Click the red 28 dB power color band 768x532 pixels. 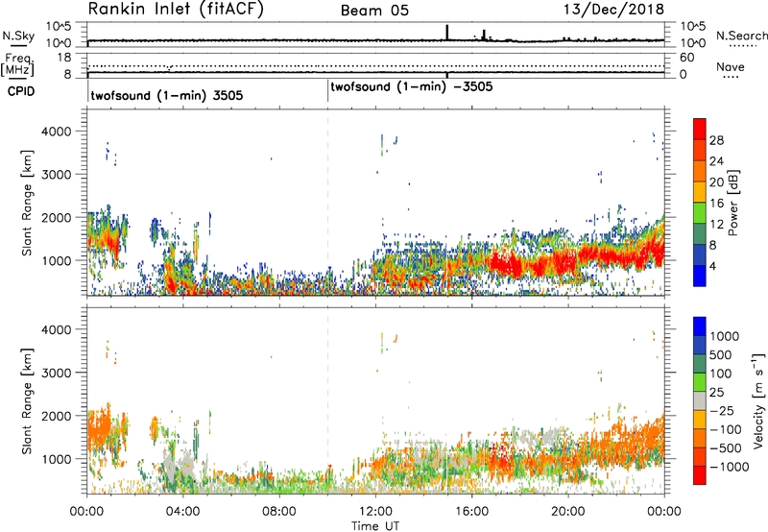pyautogui.click(x=700, y=129)
